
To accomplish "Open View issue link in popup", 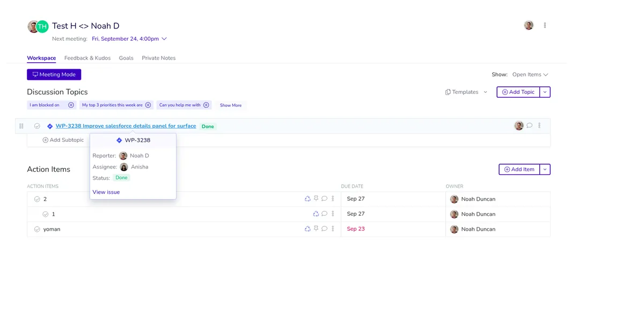I will click(106, 192).
